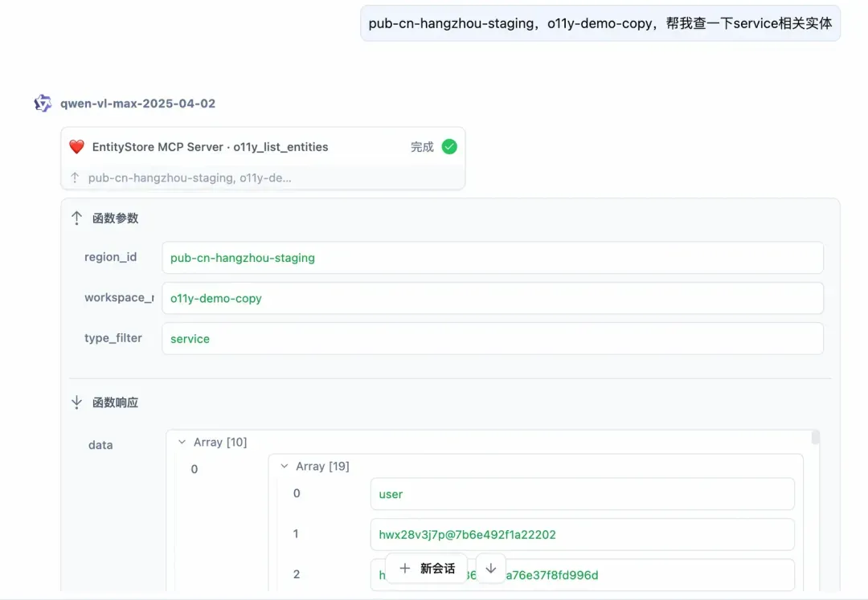Image resolution: width=868 pixels, height=600 pixels.
Task: Click index 0 of outer array
Action: [x=194, y=469]
